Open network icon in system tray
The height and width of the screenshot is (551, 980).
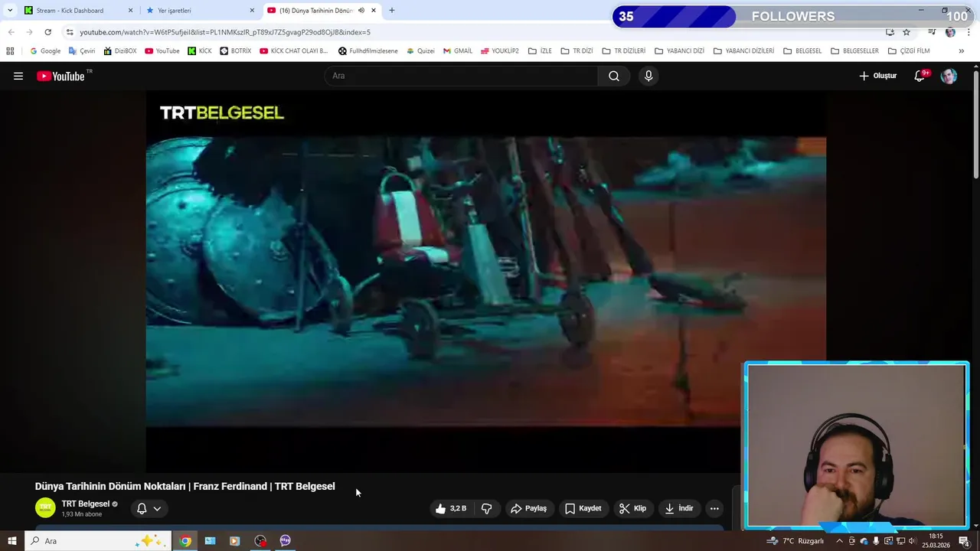[900, 541]
